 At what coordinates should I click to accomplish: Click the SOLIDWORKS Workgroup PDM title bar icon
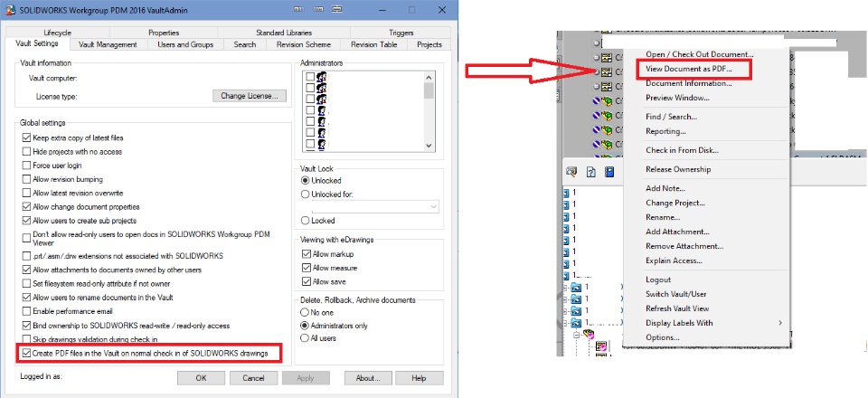[9, 9]
